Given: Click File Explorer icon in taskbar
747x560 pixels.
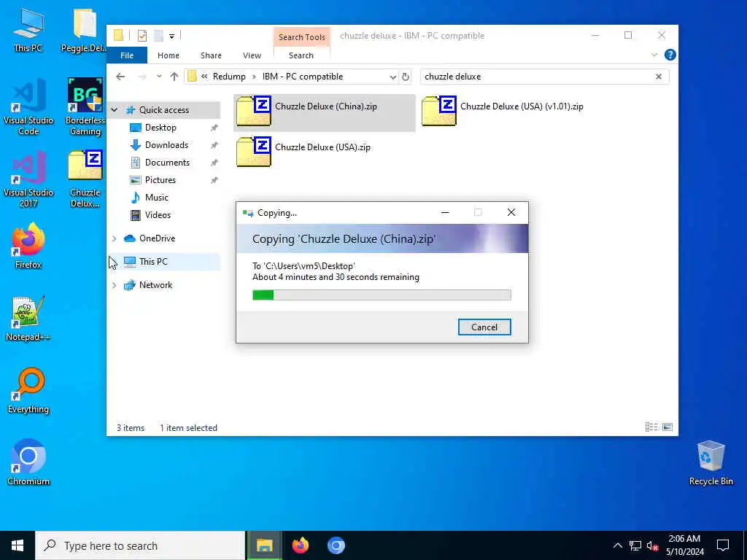Looking at the screenshot, I should (x=264, y=545).
